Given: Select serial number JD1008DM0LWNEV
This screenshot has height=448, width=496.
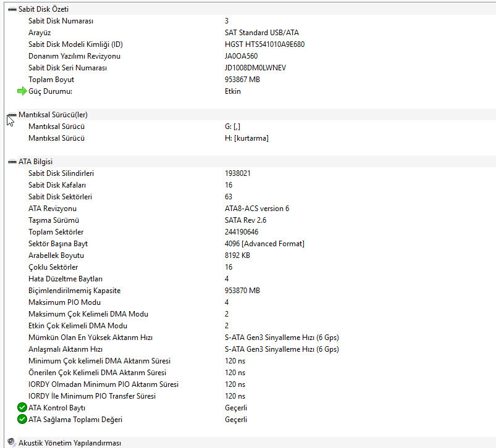Looking at the screenshot, I should point(255,68).
